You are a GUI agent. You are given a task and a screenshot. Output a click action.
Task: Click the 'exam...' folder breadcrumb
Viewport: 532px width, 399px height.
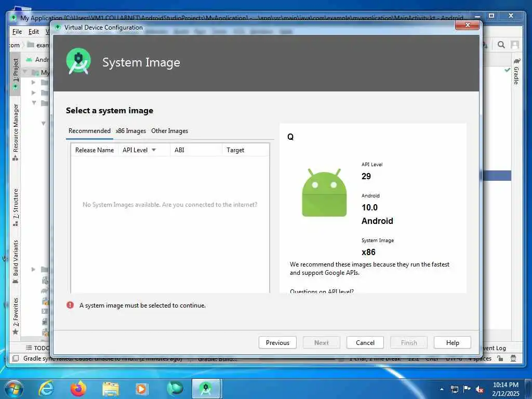[x=38, y=45]
